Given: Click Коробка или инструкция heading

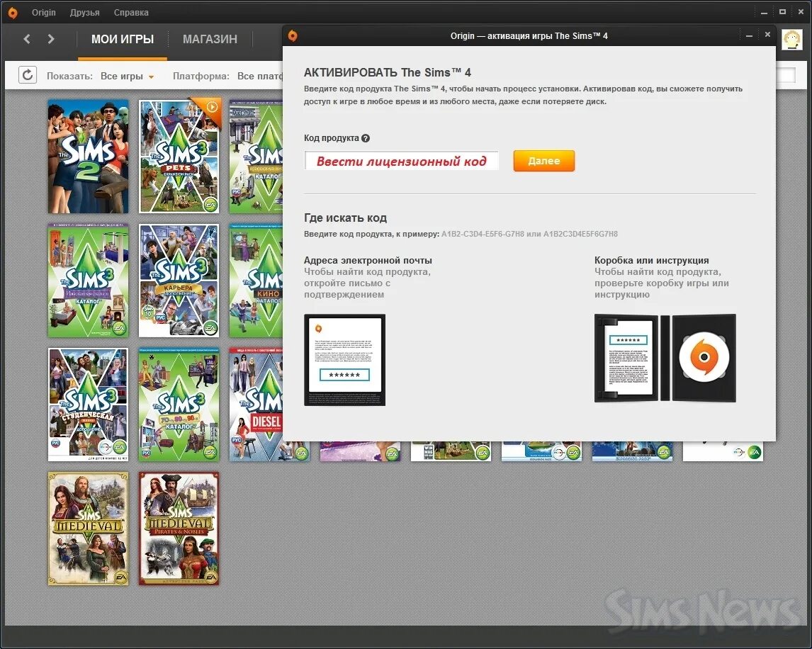Looking at the screenshot, I should pyautogui.click(x=651, y=261).
